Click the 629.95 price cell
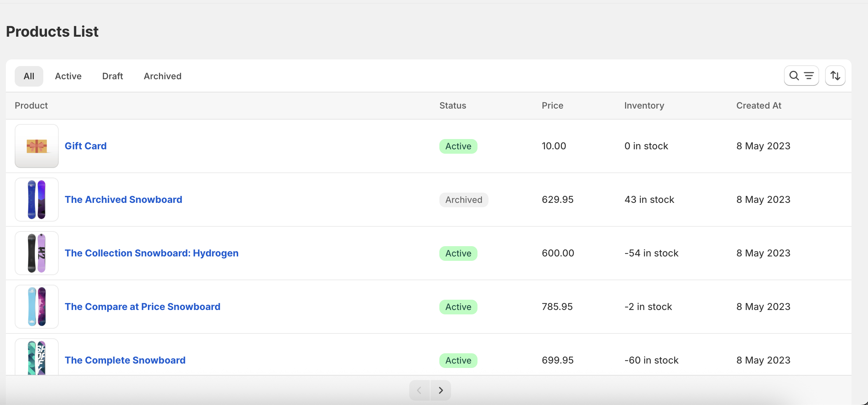 pyautogui.click(x=558, y=200)
